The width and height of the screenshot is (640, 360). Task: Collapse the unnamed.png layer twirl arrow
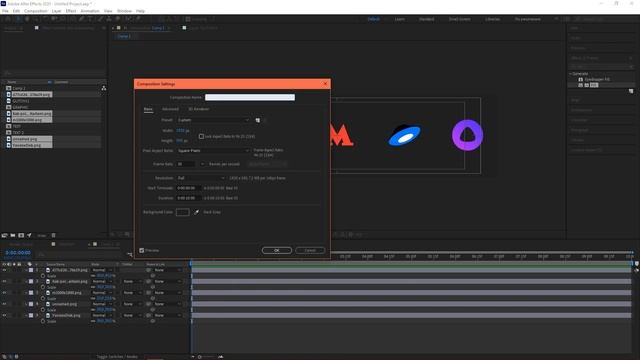[26, 304]
